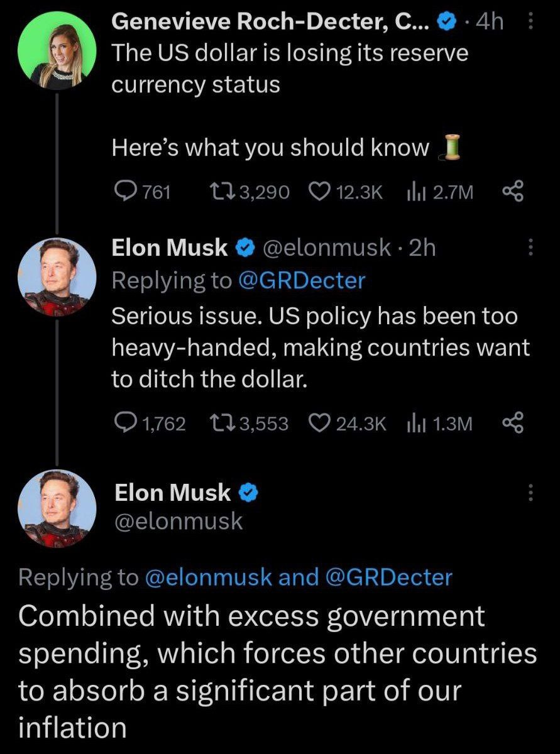This screenshot has height=754, width=560.
Task: Open @GRDecter link in bottom Replying-to line
Action: [x=388, y=577]
